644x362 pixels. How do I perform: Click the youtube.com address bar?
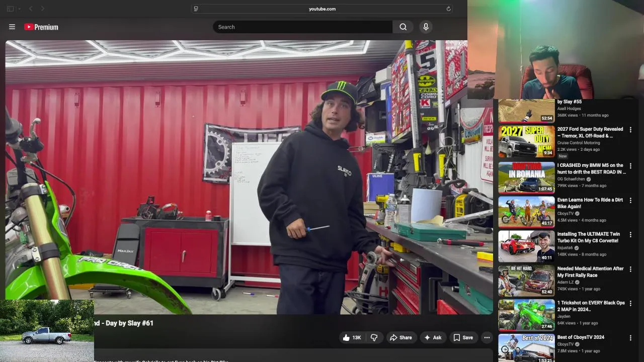tap(322, 9)
